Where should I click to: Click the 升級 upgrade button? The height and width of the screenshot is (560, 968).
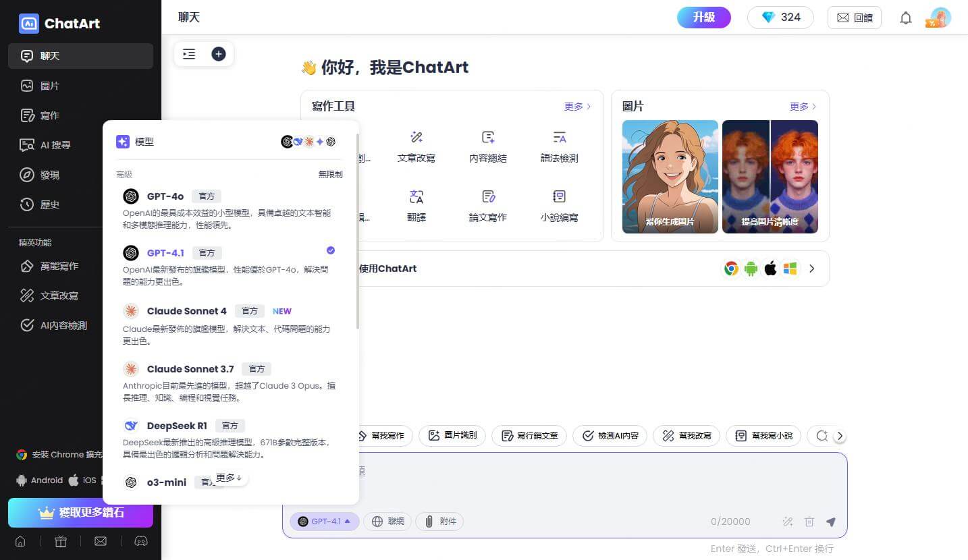pos(704,18)
